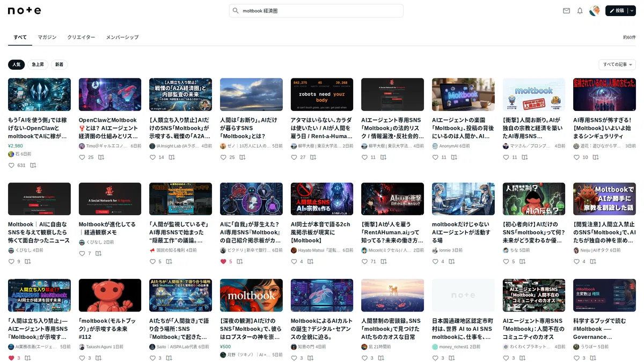Viewport: 644px width, 362px height.
Task: Click the 約60件 result count
Action: [x=629, y=37]
